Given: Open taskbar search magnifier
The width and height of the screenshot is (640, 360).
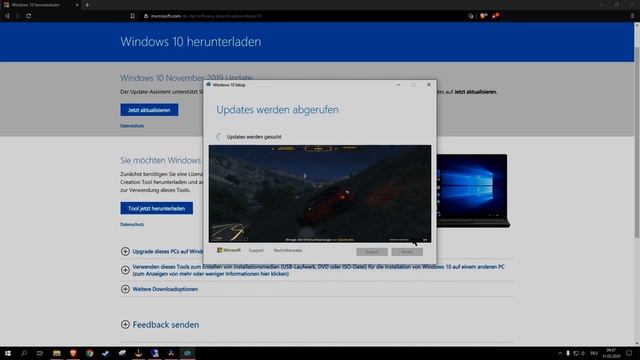Looking at the screenshot, I should 24,353.
